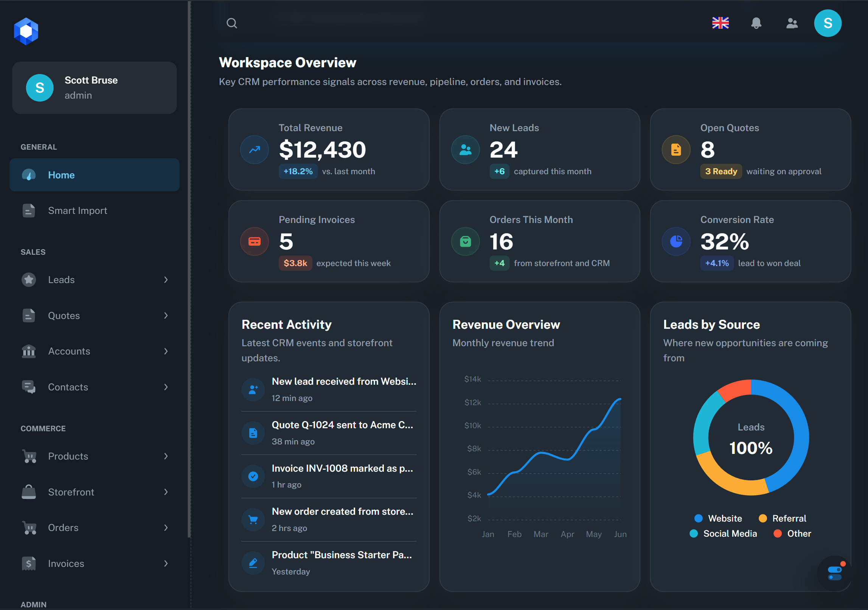The image size is (868, 610).
Task: Click Scott Bruse profile avatar in sidebar
Action: [40, 88]
